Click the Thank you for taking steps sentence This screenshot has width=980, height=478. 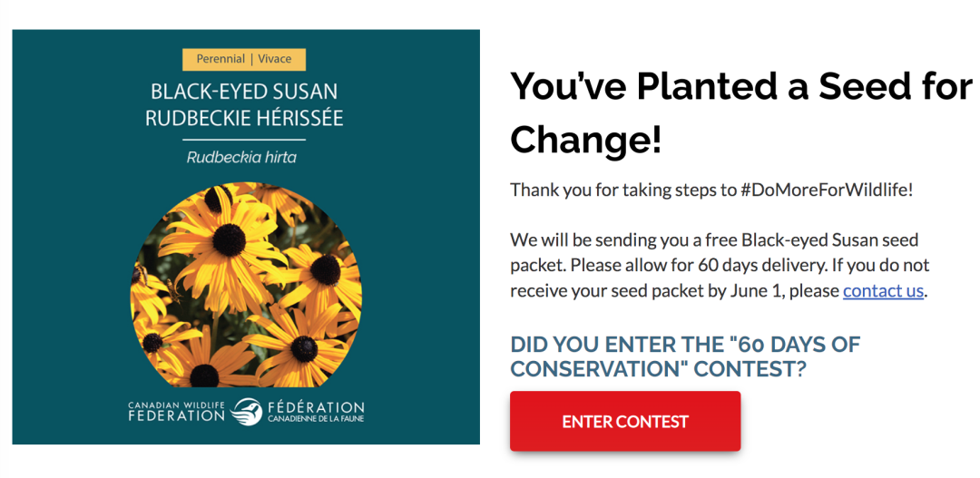[x=712, y=190]
